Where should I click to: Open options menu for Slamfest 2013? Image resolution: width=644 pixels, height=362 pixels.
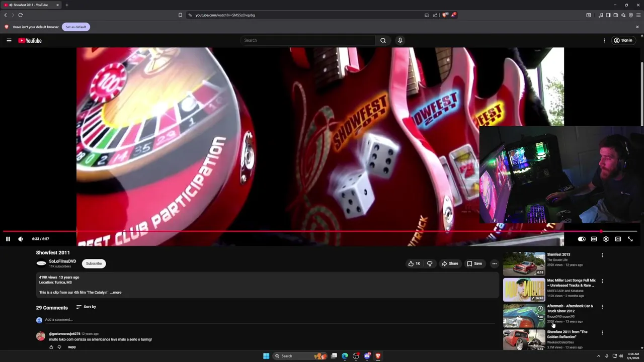[602, 255]
